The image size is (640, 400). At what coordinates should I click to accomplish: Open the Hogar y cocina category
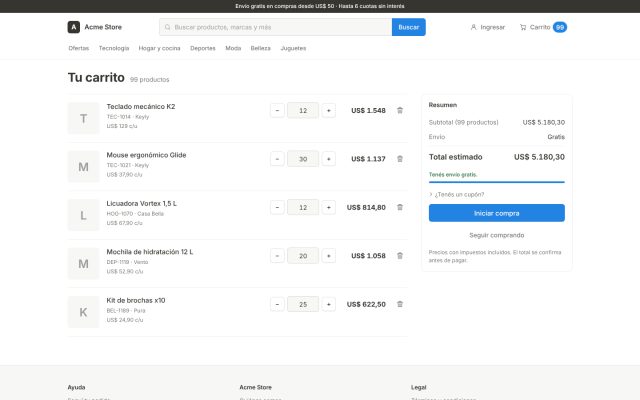pos(160,48)
